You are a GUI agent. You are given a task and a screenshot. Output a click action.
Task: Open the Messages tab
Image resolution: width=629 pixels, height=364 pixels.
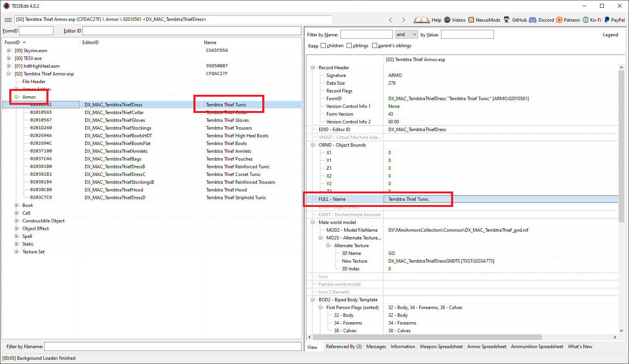coord(376,347)
